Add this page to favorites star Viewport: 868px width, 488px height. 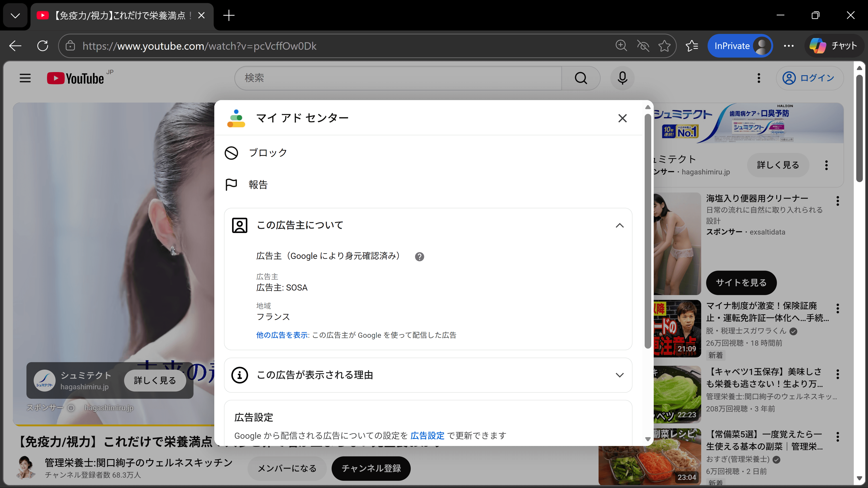(665, 46)
